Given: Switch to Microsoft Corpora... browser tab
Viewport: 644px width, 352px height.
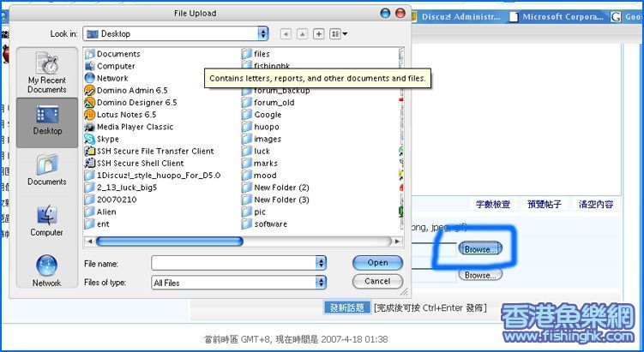Looking at the screenshot, I should point(557,17).
